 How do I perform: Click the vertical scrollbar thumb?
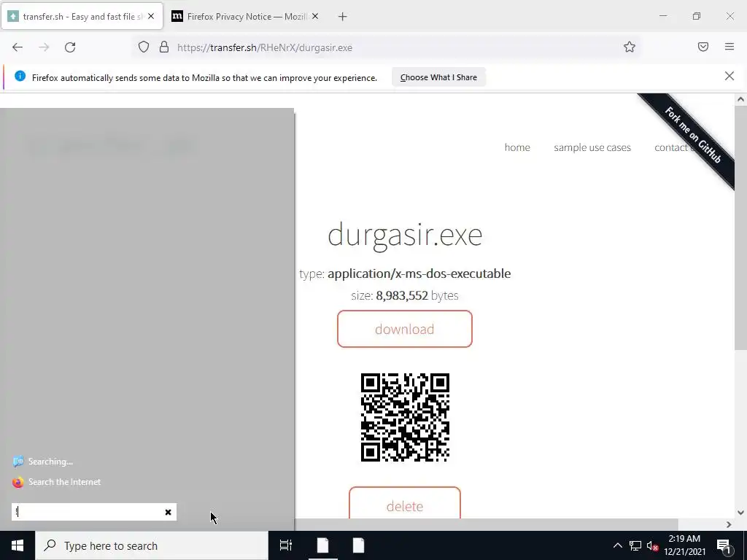tap(740, 227)
